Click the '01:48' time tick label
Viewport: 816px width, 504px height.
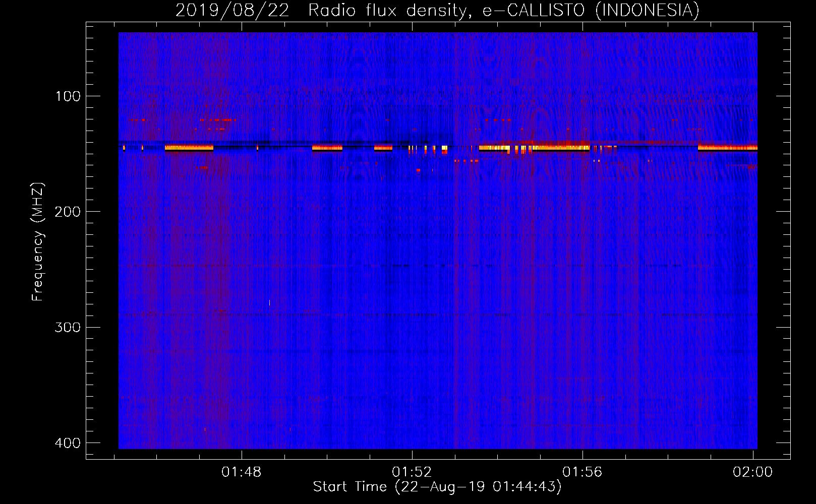tap(242, 472)
